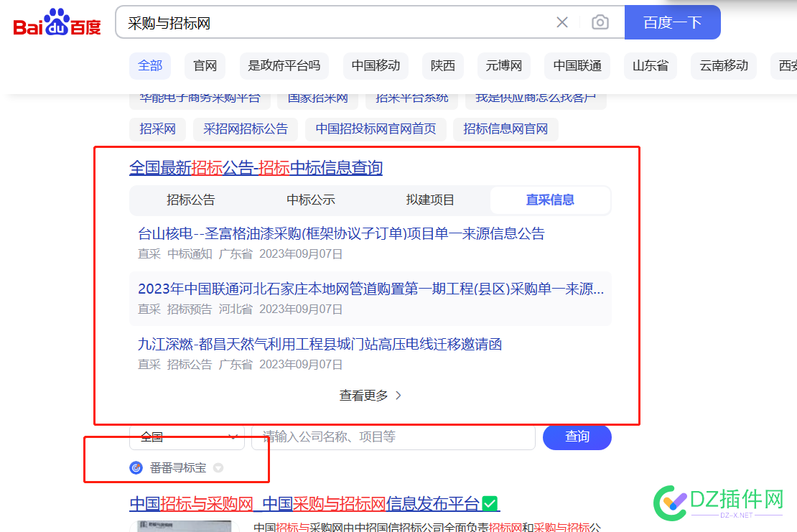
Task: Switch to the 拟建项目 tab
Action: point(430,200)
